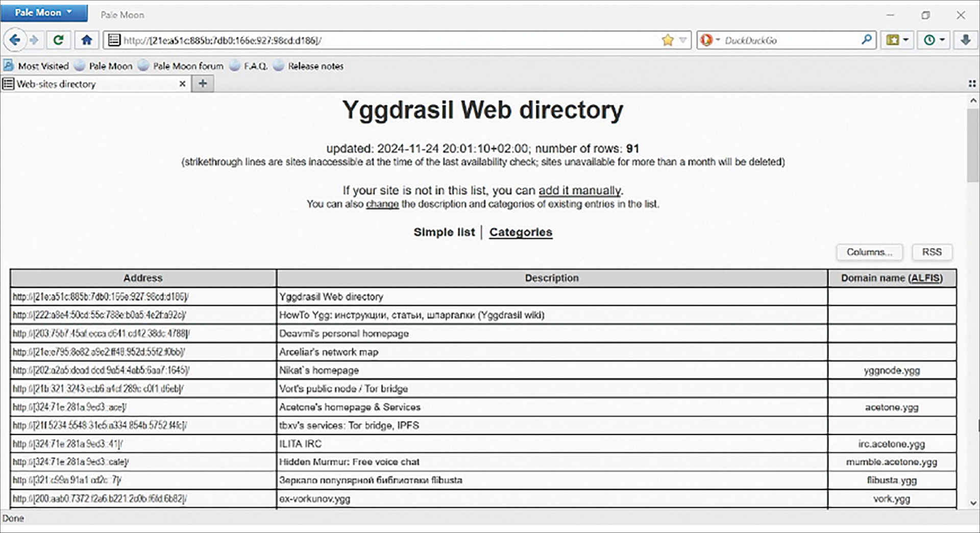Open the Pale Moon application menu

coord(44,13)
